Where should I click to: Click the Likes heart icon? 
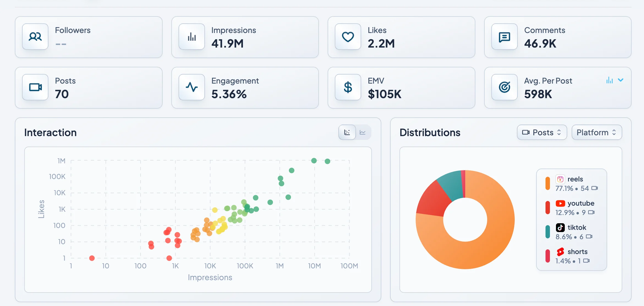coord(348,37)
